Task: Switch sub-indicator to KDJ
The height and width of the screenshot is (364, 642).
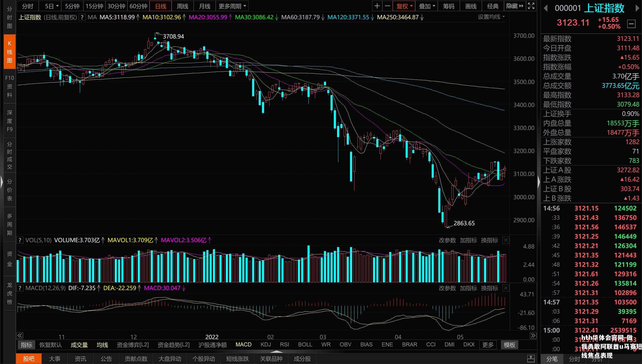Action: (x=266, y=345)
